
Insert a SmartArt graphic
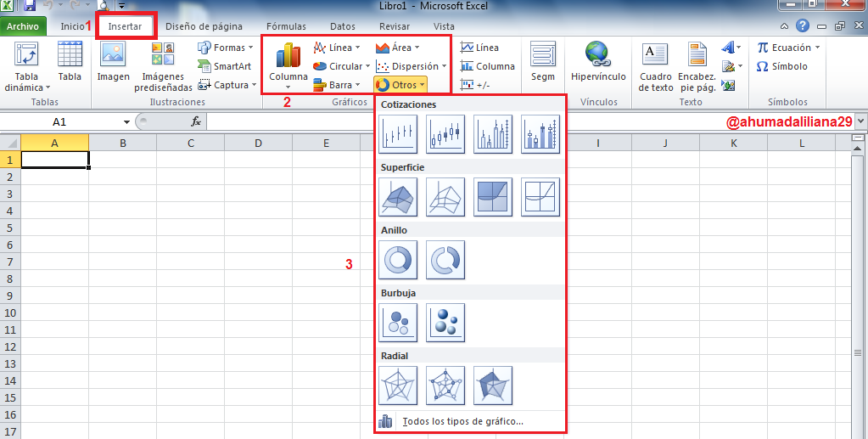pos(225,66)
